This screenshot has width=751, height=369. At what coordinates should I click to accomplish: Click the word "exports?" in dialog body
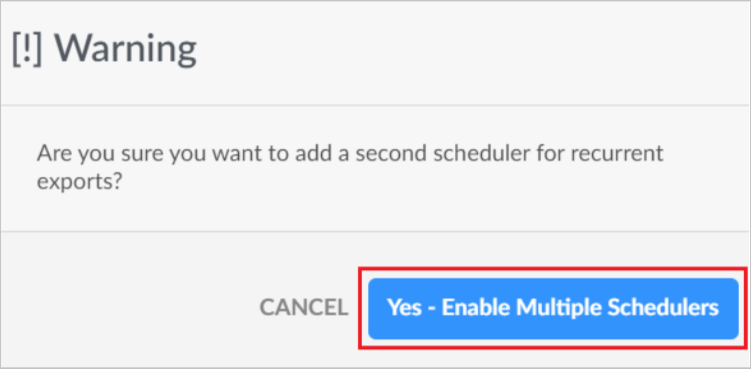click(x=78, y=183)
